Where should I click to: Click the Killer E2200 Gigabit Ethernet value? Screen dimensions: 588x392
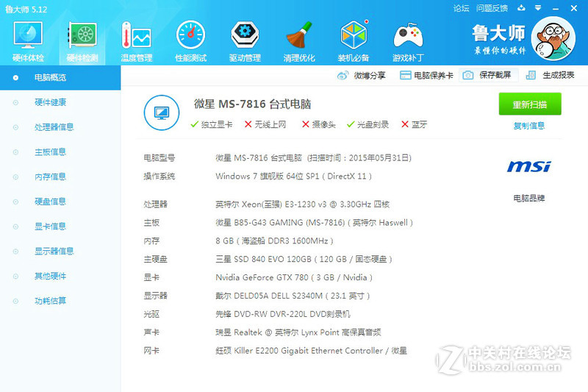[x=311, y=351]
